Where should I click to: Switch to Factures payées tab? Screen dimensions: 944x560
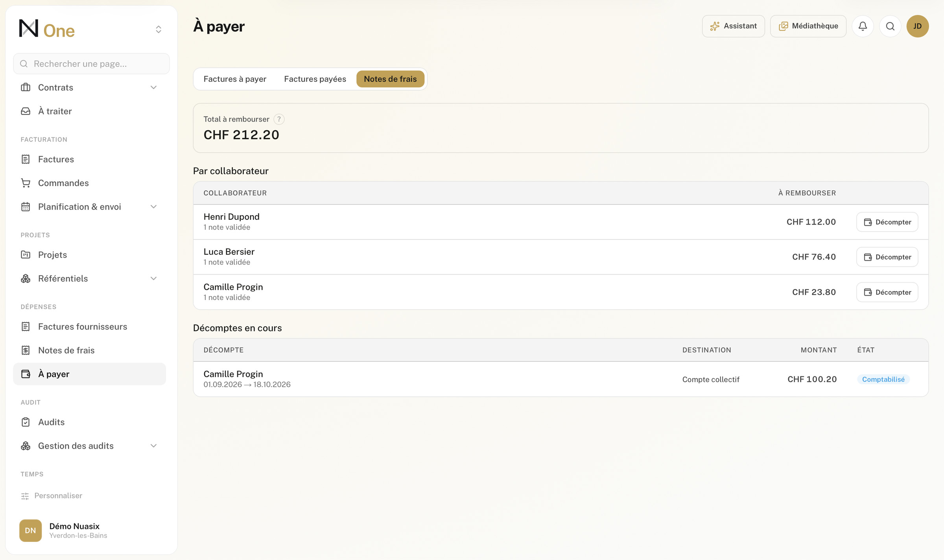[315, 79]
